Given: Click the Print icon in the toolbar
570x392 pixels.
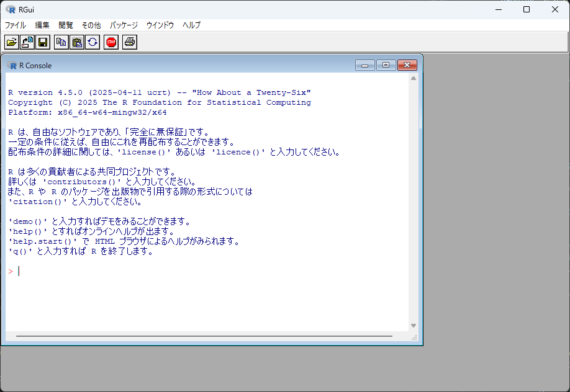Looking at the screenshot, I should point(129,42).
